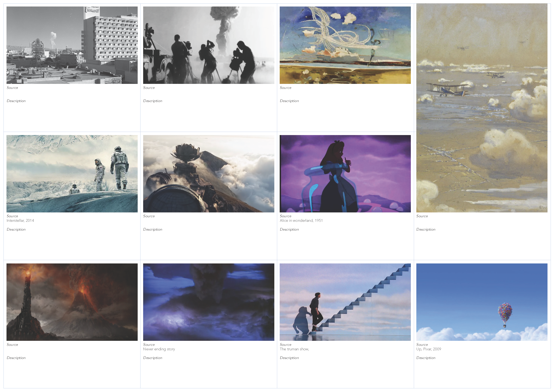This screenshot has height=392, width=554.
Task: Select the 'Never ending story' source text
Action: (x=159, y=349)
